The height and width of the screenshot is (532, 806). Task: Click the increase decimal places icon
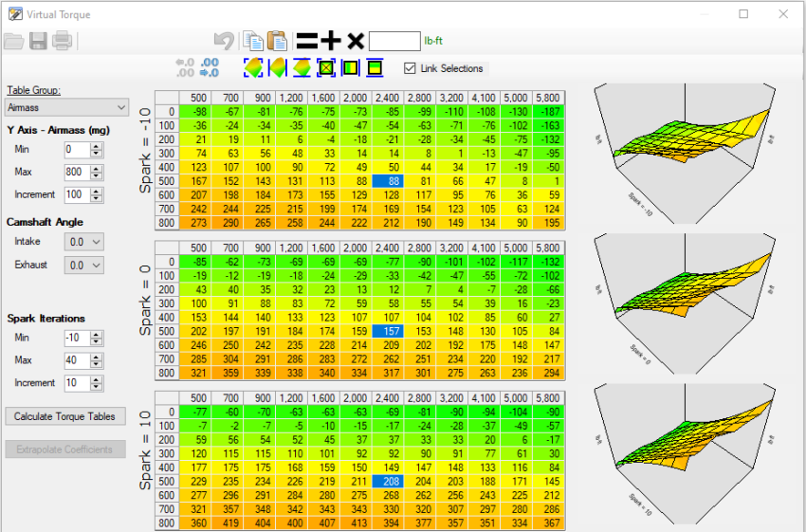coord(210,68)
